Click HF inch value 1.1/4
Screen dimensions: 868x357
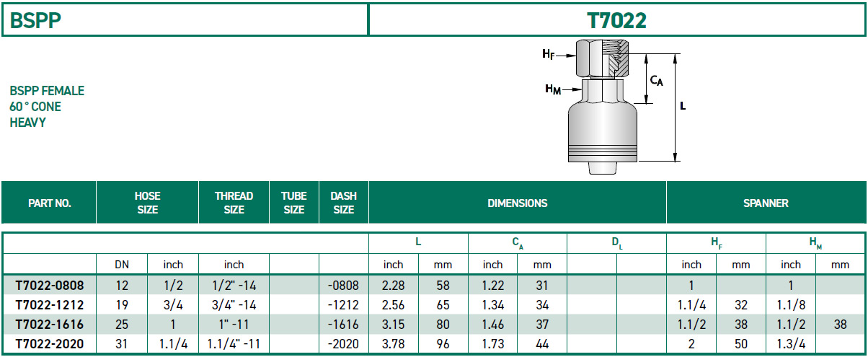tap(691, 305)
